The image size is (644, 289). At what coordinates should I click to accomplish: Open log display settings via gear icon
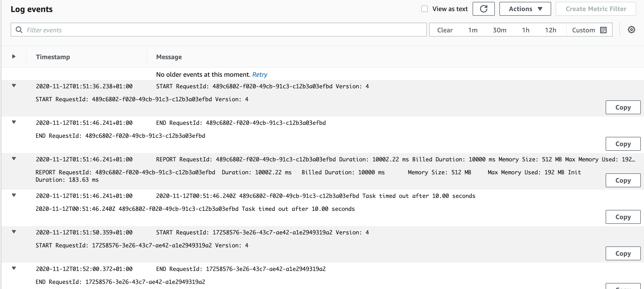pos(632,30)
